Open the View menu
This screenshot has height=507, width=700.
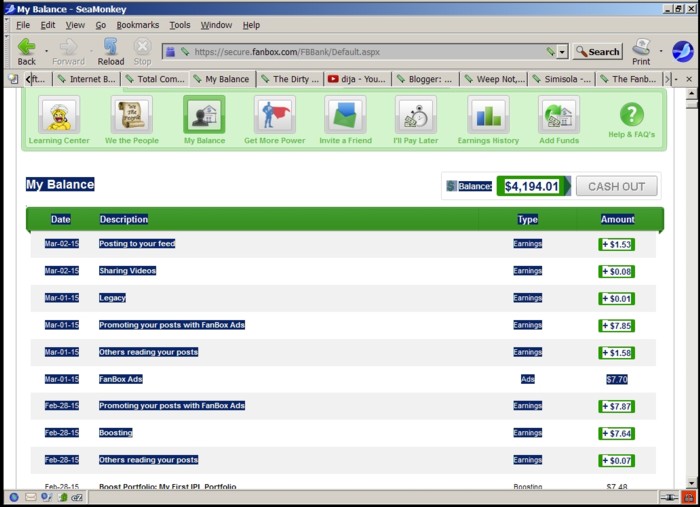75,25
